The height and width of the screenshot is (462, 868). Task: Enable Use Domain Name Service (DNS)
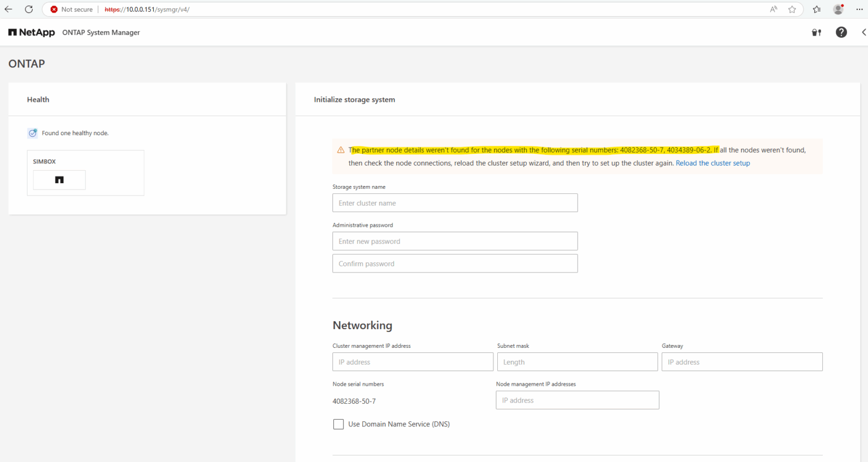click(338, 424)
